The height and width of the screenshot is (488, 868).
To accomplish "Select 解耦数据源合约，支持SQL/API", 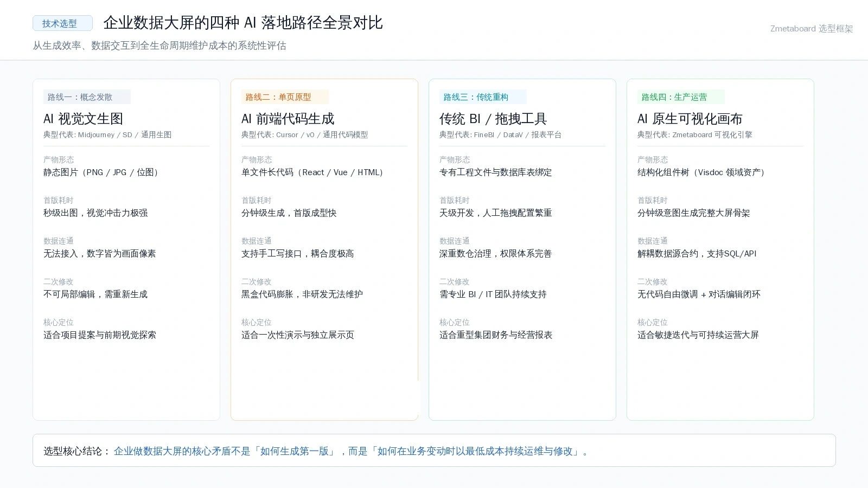I will (697, 254).
